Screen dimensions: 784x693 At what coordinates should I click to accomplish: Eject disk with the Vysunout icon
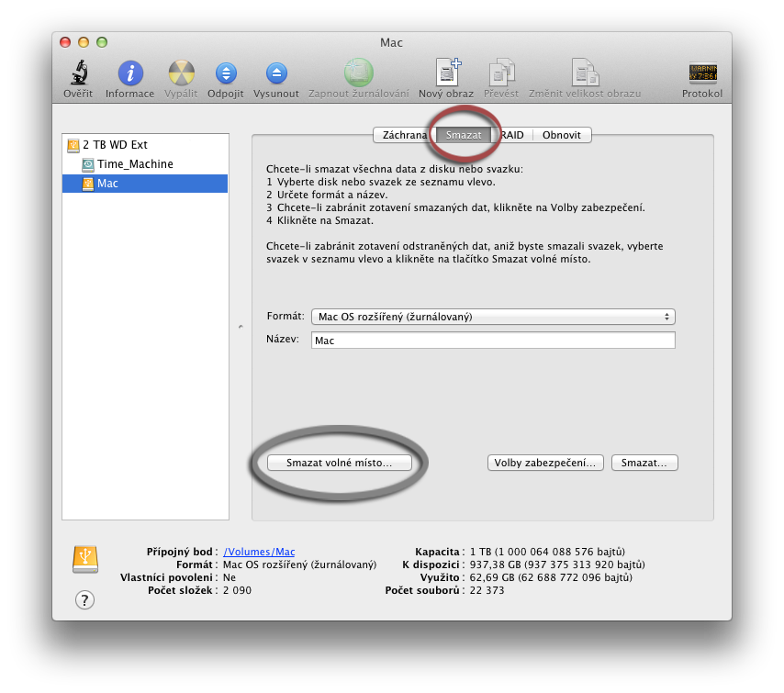[x=276, y=73]
